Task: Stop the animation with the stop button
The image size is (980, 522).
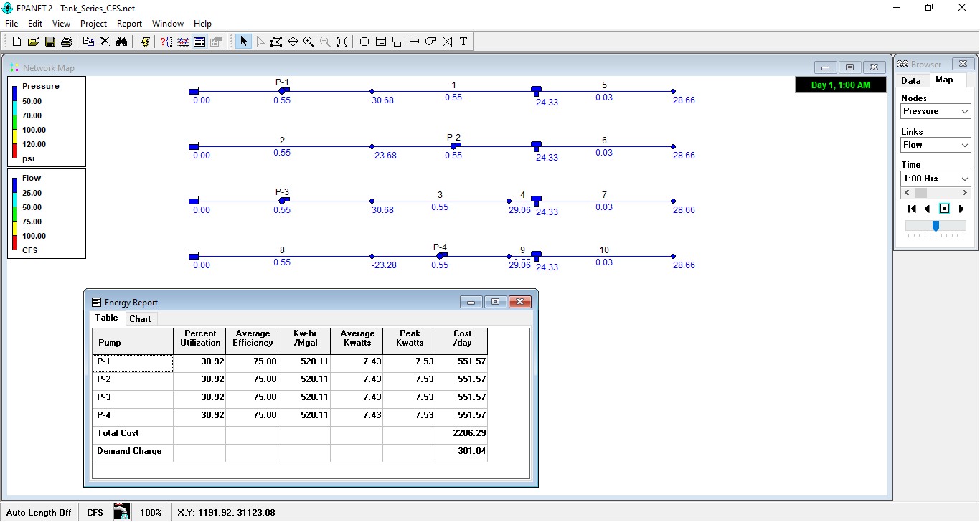Action: [944, 209]
